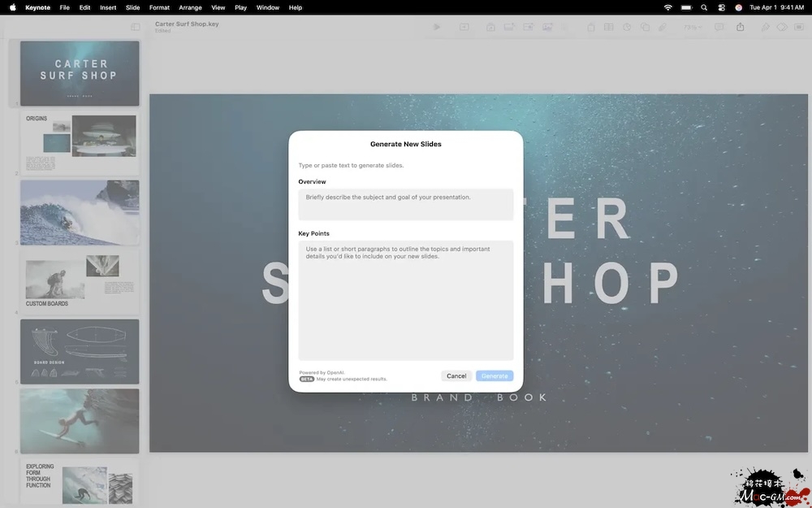This screenshot has width=812, height=508.
Task: Click the Key Points text area
Action: pos(405,300)
